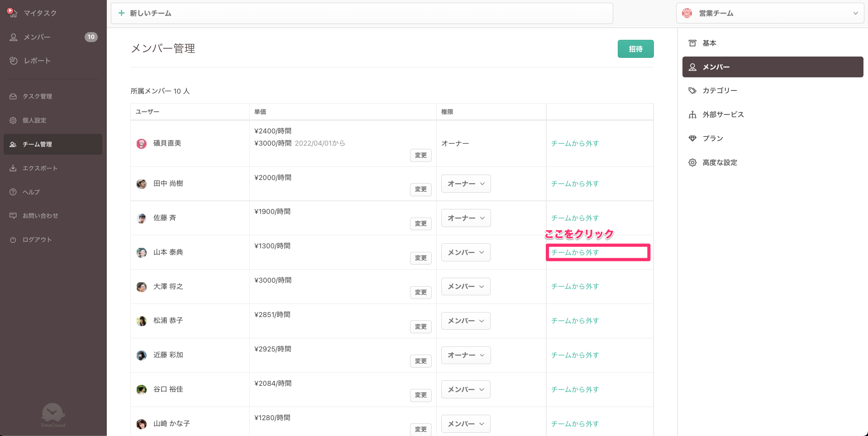The height and width of the screenshot is (436, 868).
Task: Open the Report pie chart icon
Action: point(14,61)
